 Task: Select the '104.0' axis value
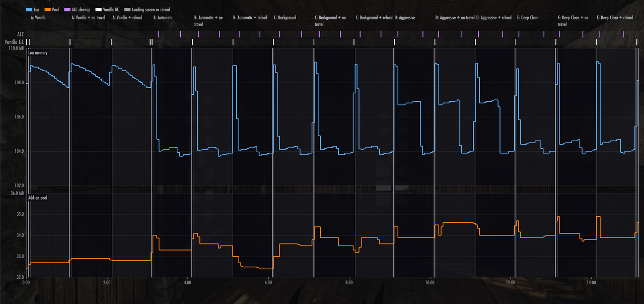tap(19, 151)
